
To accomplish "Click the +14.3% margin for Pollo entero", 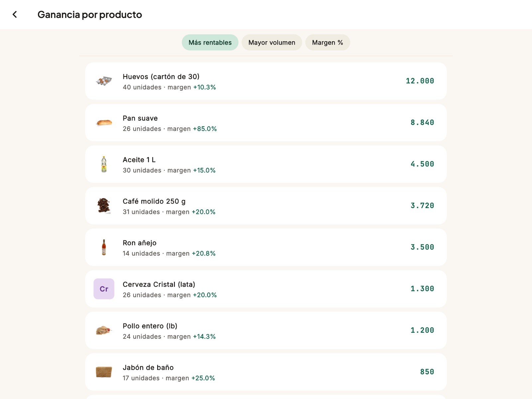I will (x=204, y=336).
